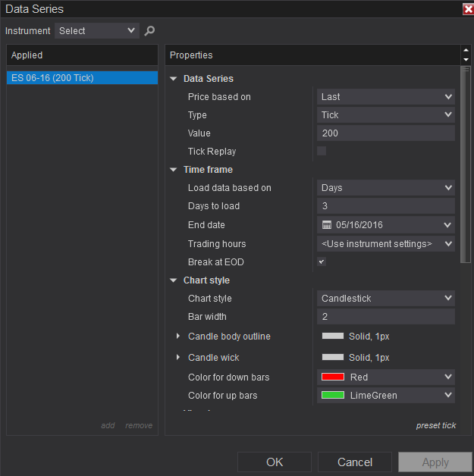The height and width of the screenshot is (476, 474).
Task: Open the Load data based on dropdown
Action: coord(385,188)
